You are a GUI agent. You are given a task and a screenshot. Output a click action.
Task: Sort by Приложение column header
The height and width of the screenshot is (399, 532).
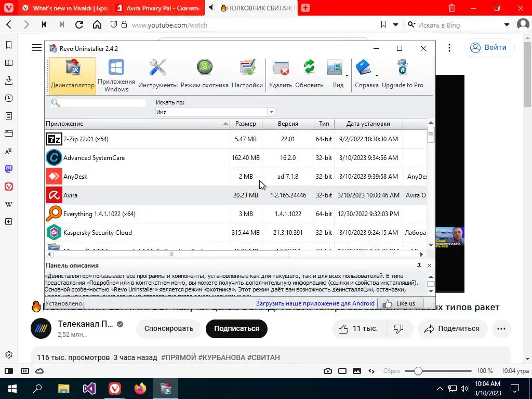point(137,124)
